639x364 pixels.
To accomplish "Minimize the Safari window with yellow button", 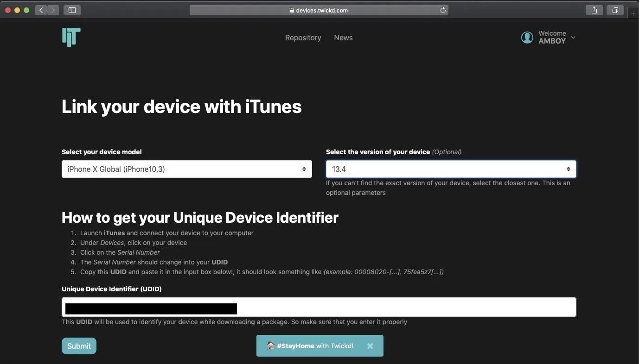I will [17, 10].
